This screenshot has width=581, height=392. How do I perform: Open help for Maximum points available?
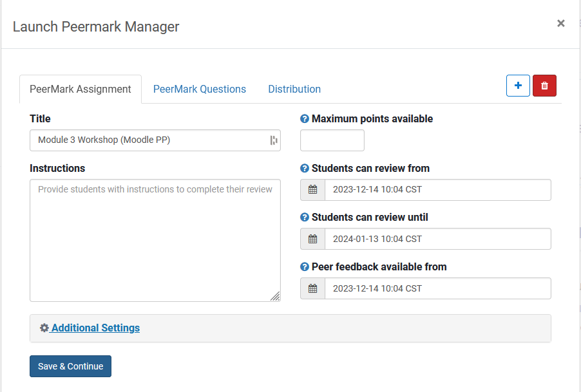[304, 119]
